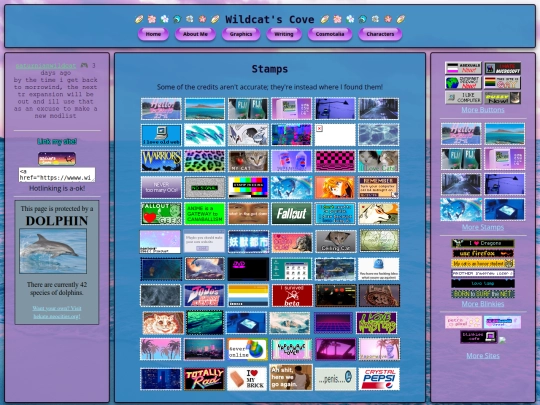Click the dolphin photo in the widget
The height and width of the screenshot is (405, 540).
click(x=53, y=251)
